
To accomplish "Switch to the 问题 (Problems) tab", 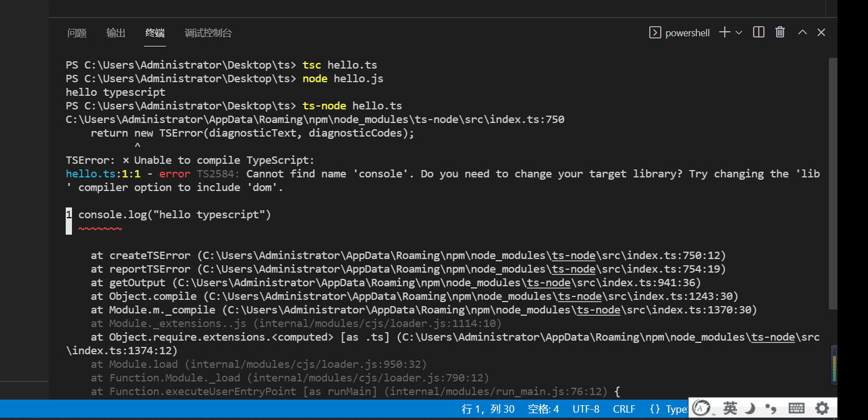I will (77, 33).
